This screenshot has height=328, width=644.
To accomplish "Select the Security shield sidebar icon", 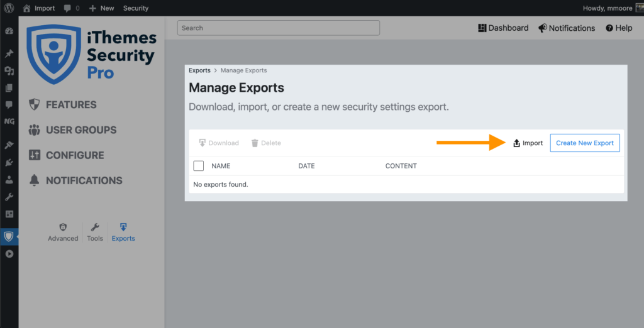I will pos(9,236).
